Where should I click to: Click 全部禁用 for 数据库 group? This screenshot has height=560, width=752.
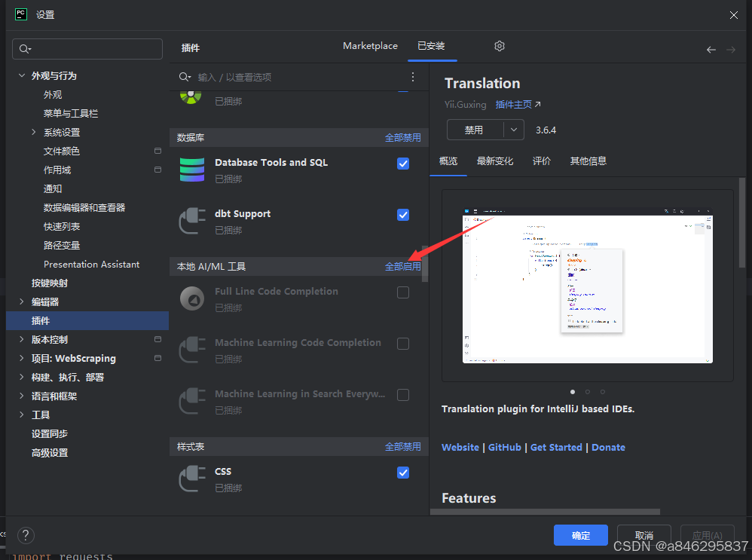pyautogui.click(x=403, y=138)
